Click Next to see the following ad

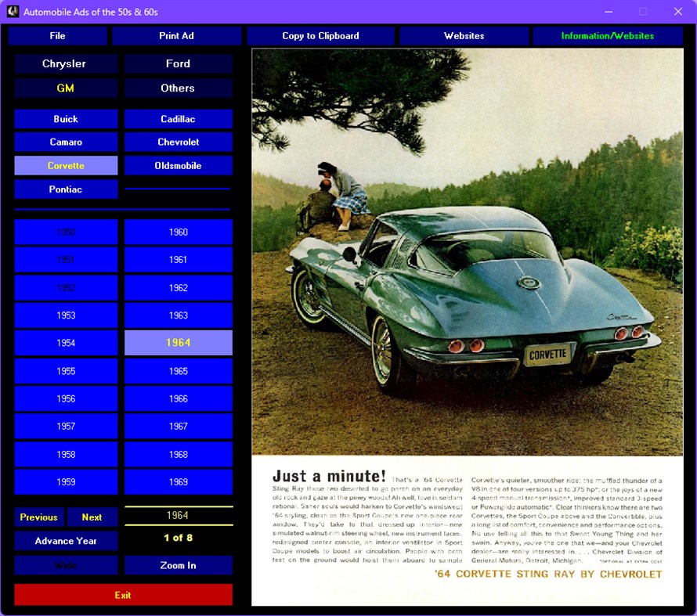[92, 517]
